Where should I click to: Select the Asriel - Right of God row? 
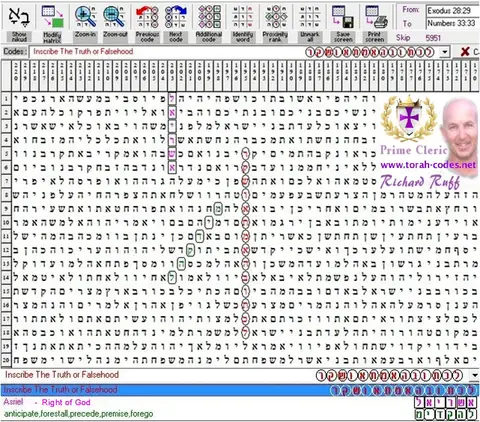coord(240,402)
